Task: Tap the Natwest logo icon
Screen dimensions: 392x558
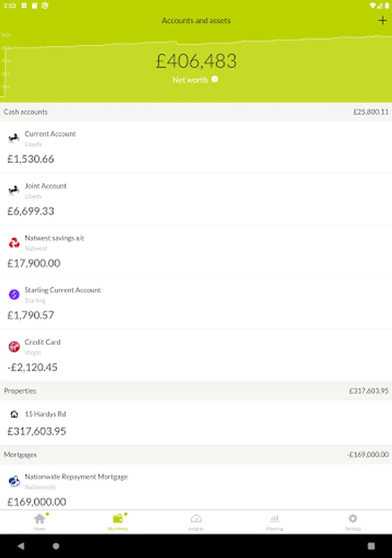Action: (14, 242)
